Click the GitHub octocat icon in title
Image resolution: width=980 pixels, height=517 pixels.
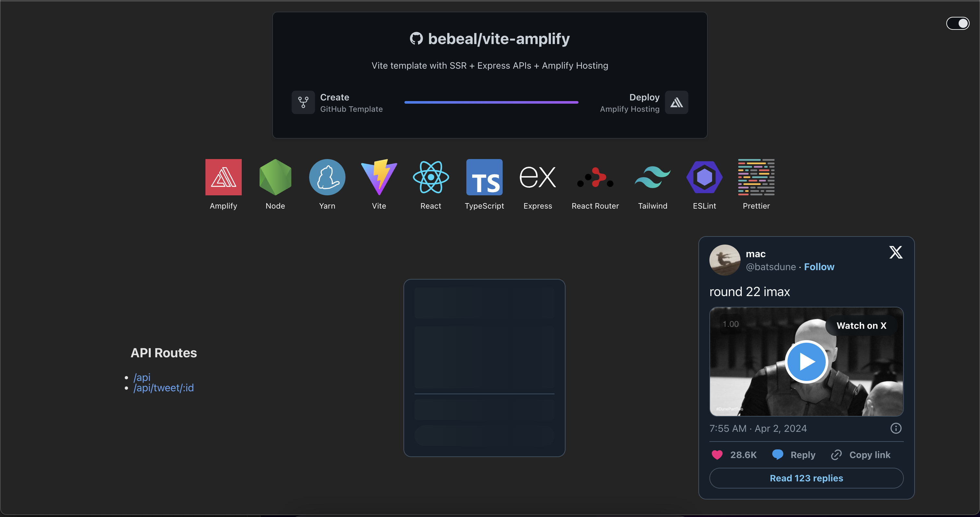coord(416,39)
